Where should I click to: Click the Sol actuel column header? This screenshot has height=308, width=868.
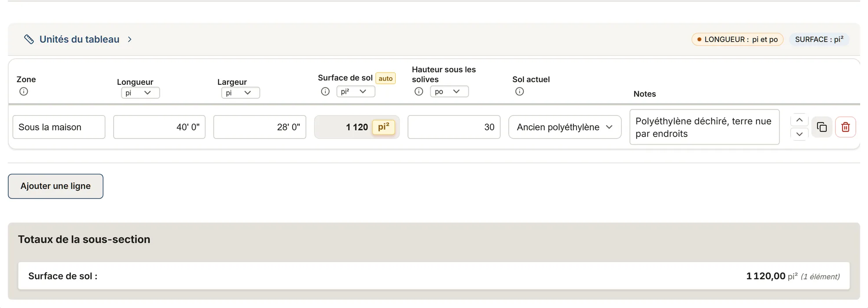(x=531, y=79)
